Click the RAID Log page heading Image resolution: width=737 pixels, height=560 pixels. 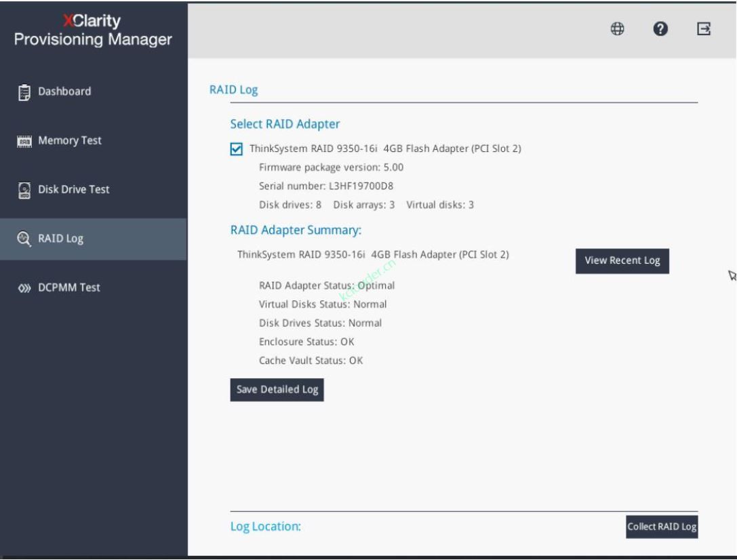tap(234, 89)
